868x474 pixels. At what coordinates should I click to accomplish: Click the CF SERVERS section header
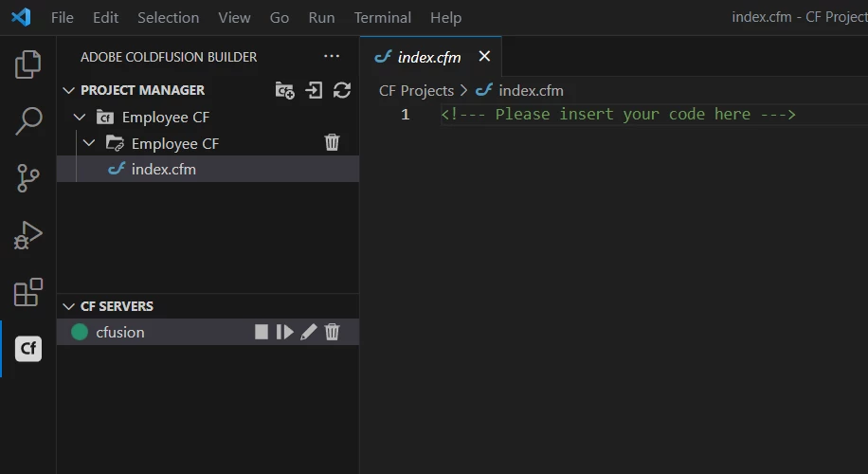click(x=117, y=306)
